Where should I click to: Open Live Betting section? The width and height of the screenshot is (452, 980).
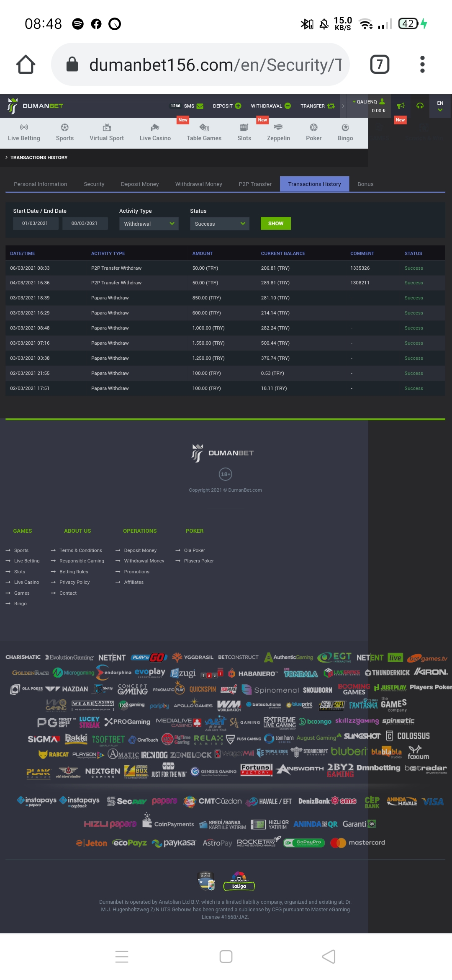(x=24, y=133)
